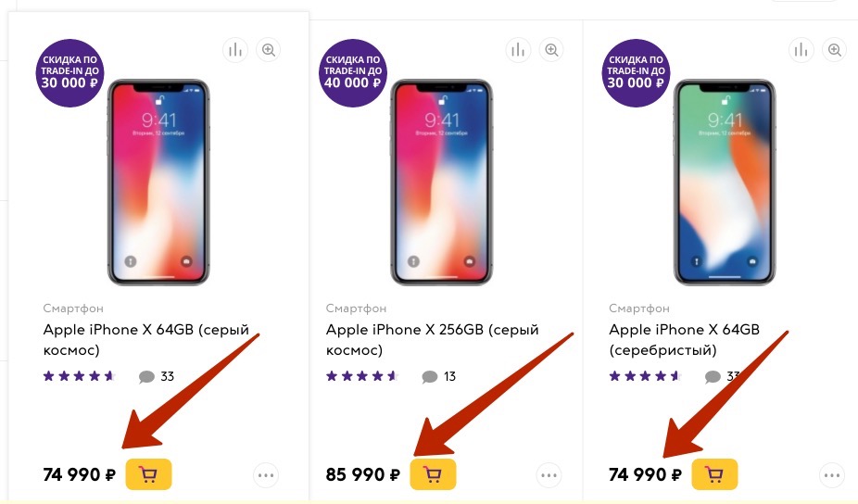The image size is (858, 504).
Task: Click space gray iPhone X 64GB image
Action: 158,181
